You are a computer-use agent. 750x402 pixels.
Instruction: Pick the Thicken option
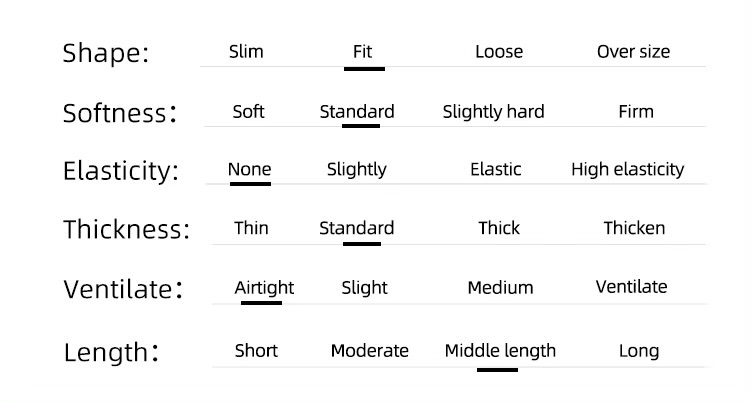point(634,228)
